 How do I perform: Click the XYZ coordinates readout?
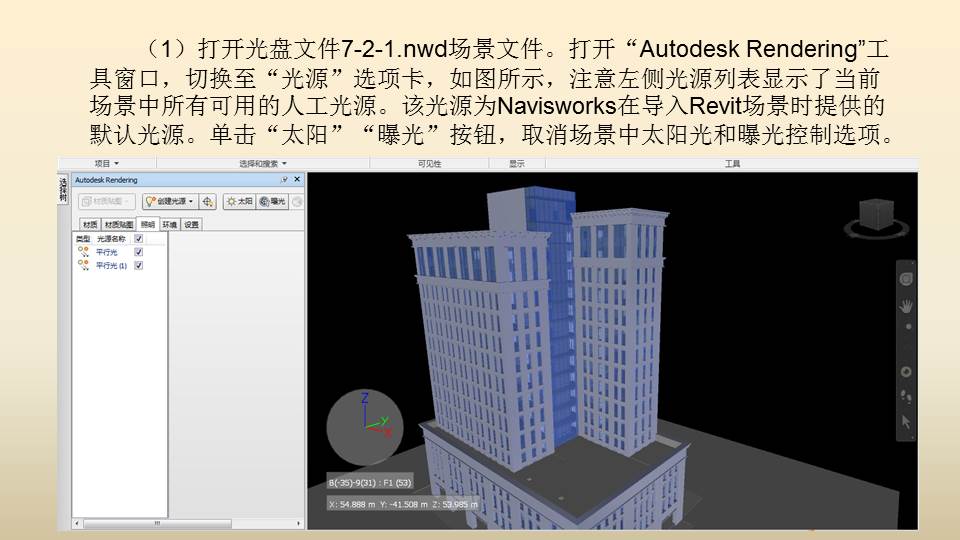403,504
